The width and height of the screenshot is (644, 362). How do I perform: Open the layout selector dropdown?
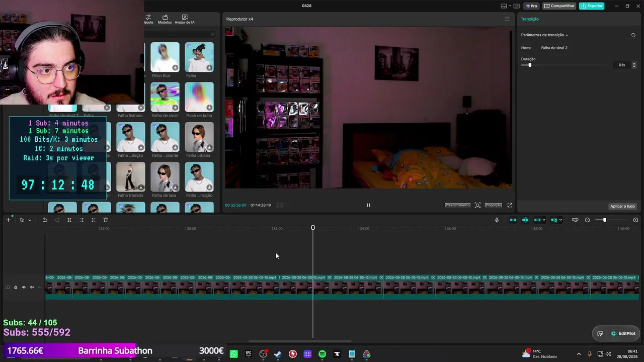point(505,6)
